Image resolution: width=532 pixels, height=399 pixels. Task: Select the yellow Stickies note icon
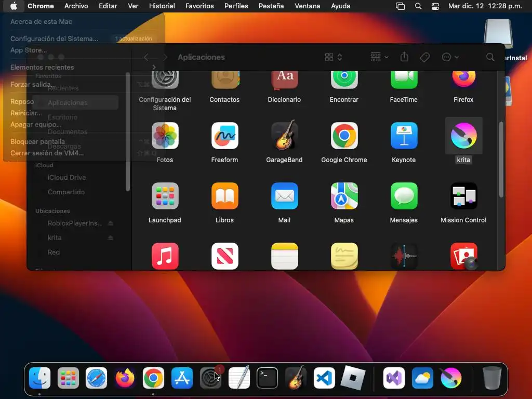pyautogui.click(x=344, y=256)
